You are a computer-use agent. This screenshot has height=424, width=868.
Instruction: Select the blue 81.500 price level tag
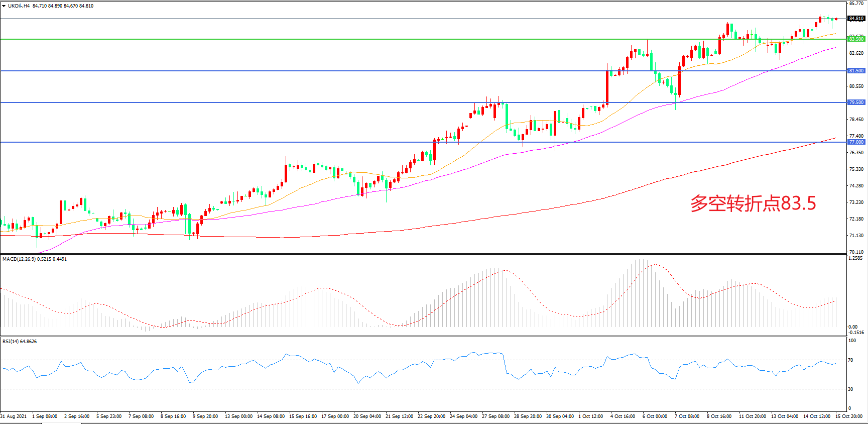(x=856, y=71)
